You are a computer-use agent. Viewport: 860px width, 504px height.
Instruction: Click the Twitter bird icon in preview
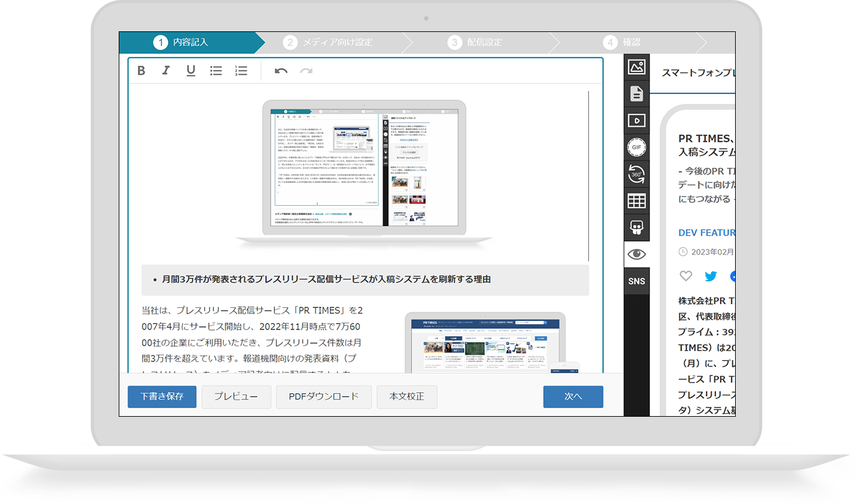711,276
